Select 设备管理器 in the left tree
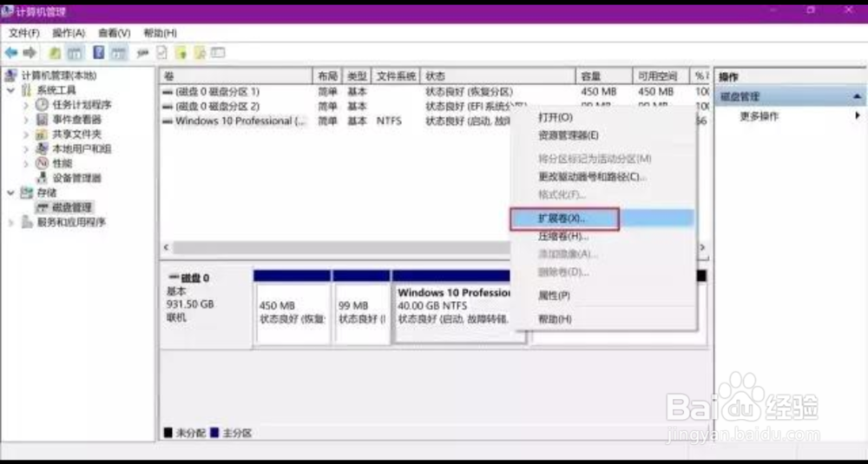 76,178
